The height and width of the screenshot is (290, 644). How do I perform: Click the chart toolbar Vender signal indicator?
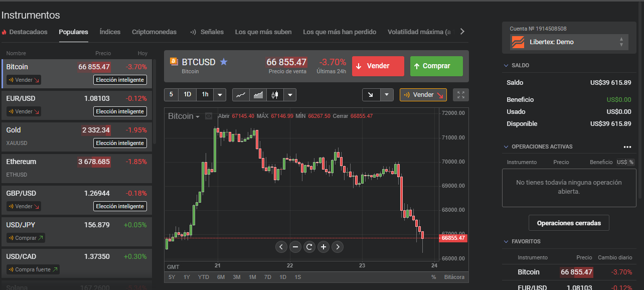click(x=423, y=95)
